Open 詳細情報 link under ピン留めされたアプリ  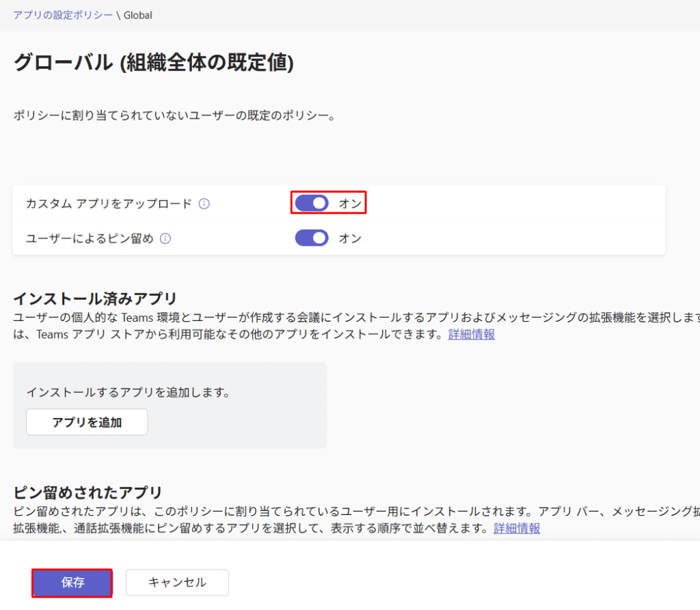point(517,528)
